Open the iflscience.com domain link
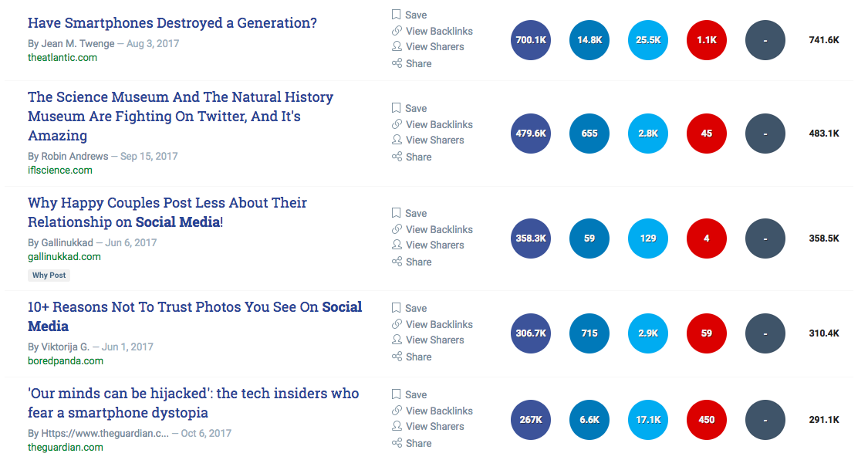Viewport: 868px width, 460px height. pos(60,170)
